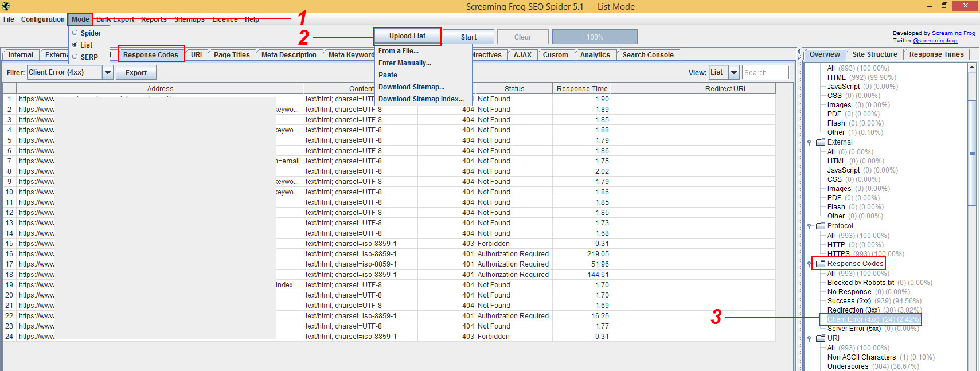
Task: Select the List mode radio button
Action: (x=75, y=45)
